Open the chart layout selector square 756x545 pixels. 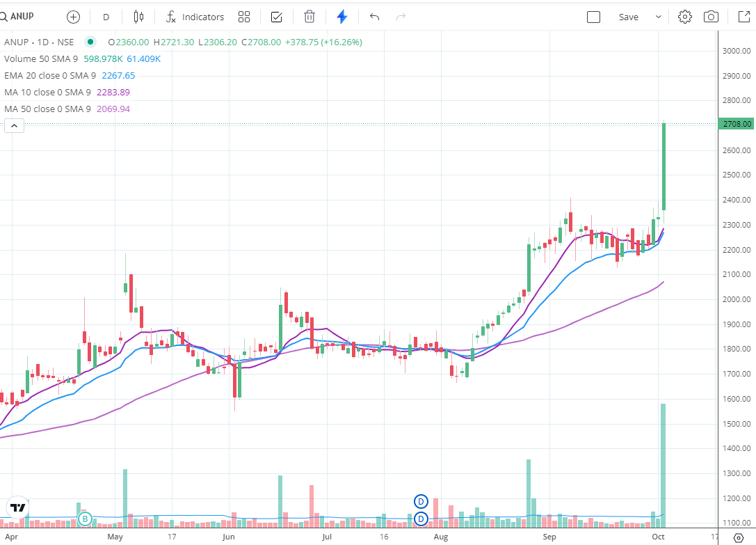[x=593, y=16]
